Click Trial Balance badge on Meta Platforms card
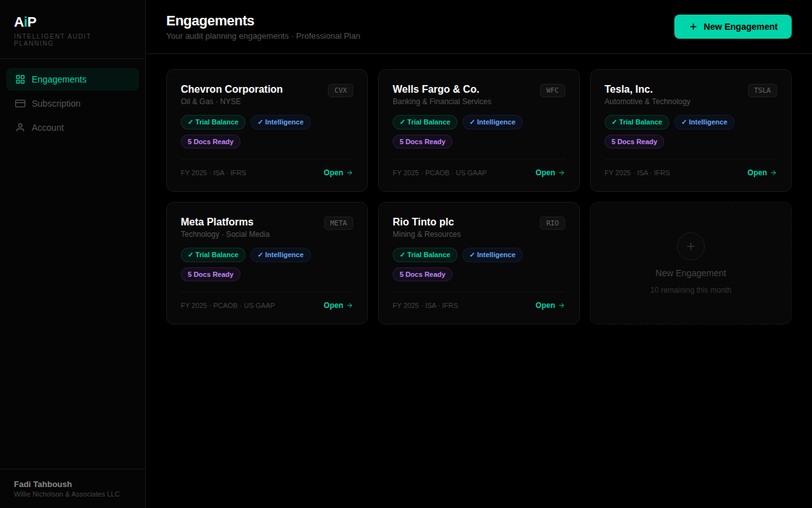Screen dimensions: 812x508 point(213,255)
